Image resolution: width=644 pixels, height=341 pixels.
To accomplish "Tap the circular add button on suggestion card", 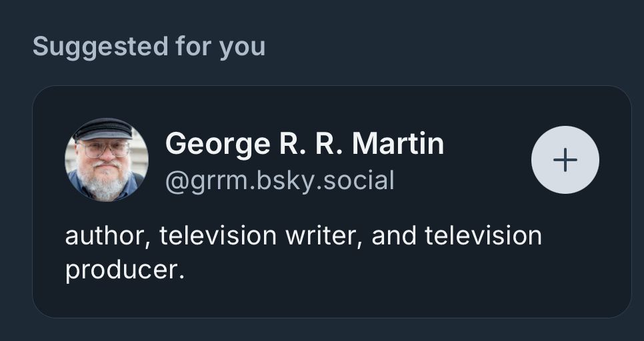I will pyautogui.click(x=565, y=160).
